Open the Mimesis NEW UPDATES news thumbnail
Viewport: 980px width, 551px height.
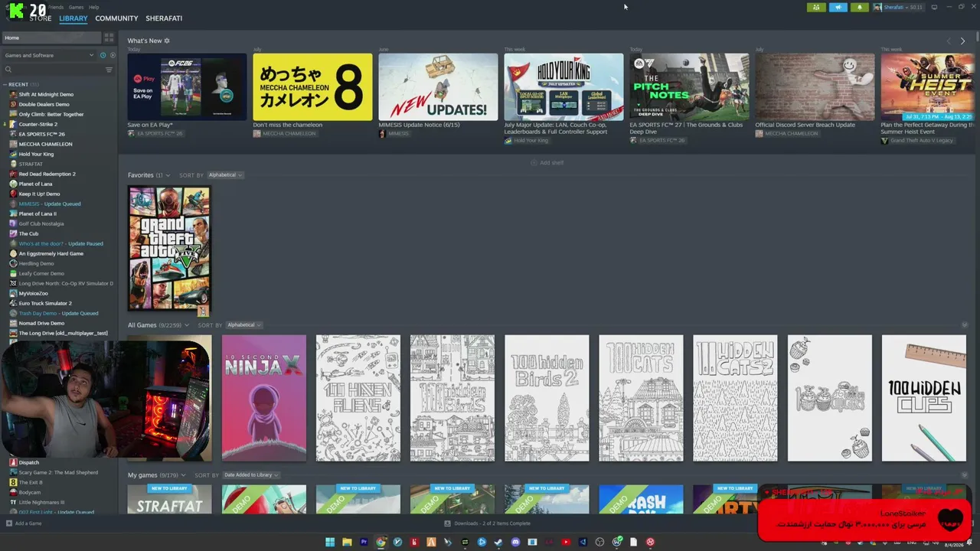438,86
